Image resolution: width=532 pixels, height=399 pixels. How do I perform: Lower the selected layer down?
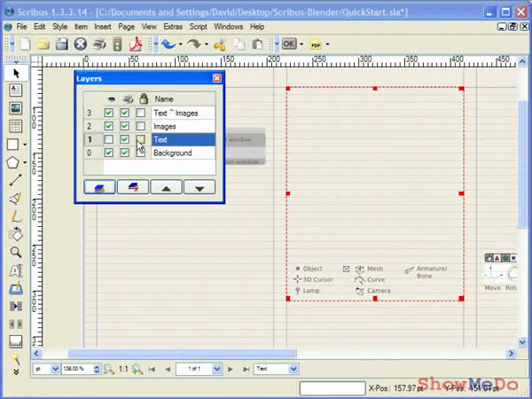click(x=199, y=187)
